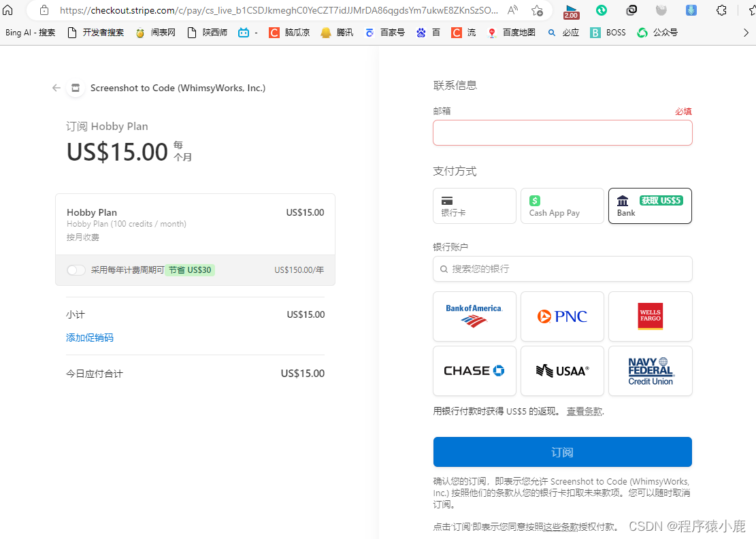Open the 查看条款 terms link
The image size is (756, 539).
pyautogui.click(x=585, y=411)
